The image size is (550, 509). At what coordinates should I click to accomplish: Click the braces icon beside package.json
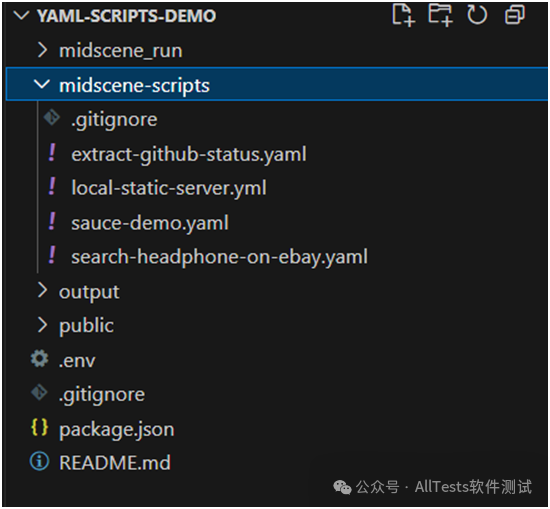click(39, 428)
